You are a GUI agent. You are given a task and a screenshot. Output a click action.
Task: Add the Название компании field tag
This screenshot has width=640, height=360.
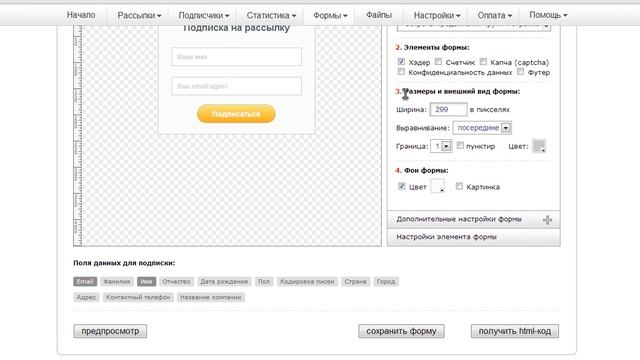pos(211,298)
